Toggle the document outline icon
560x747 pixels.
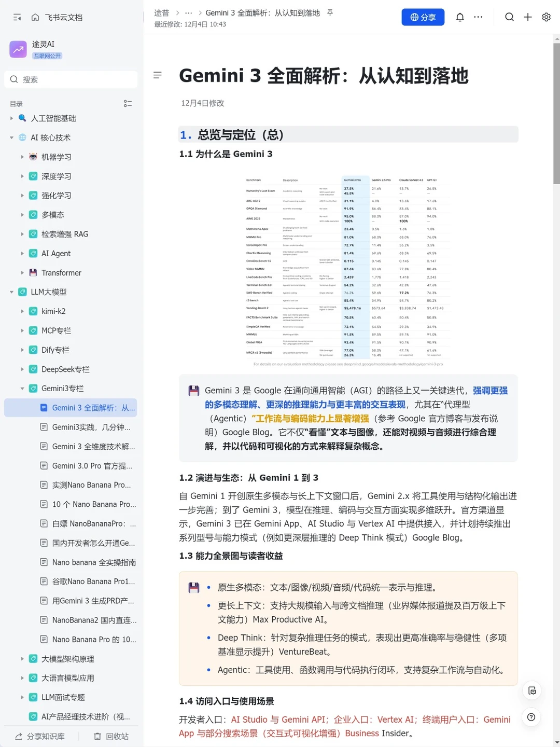(158, 75)
